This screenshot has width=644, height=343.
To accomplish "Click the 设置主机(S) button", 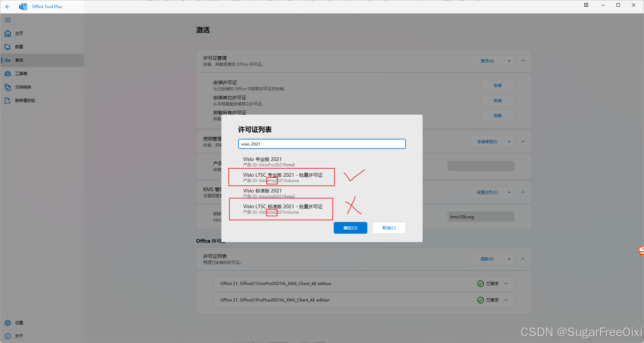I will pos(487,192).
